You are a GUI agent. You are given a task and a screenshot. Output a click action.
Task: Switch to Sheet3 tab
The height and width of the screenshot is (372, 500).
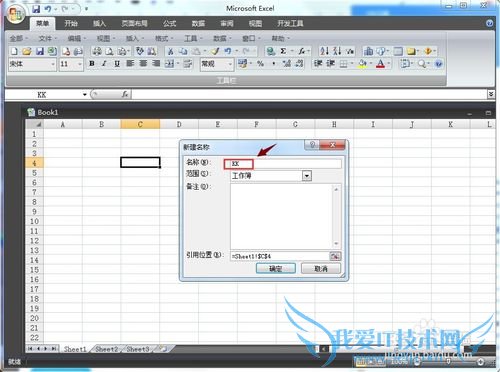click(138, 349)
